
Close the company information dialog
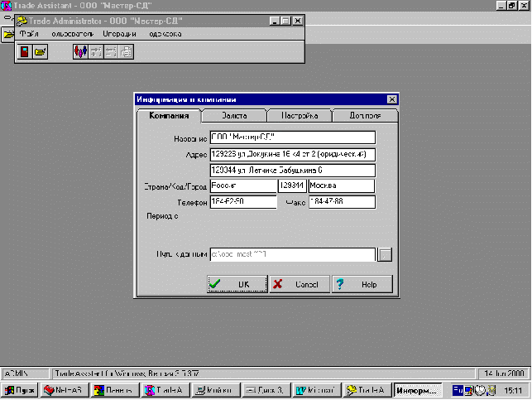pyautogui.click(x=392, y=99)
